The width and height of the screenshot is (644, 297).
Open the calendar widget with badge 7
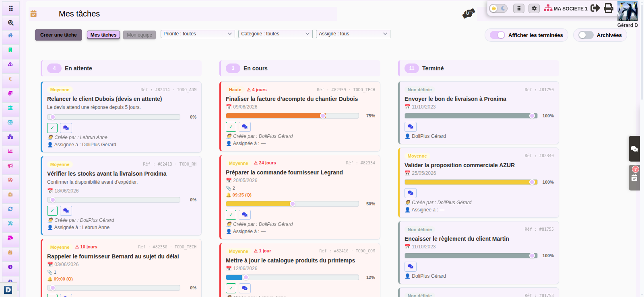click(x=634, y=177)
